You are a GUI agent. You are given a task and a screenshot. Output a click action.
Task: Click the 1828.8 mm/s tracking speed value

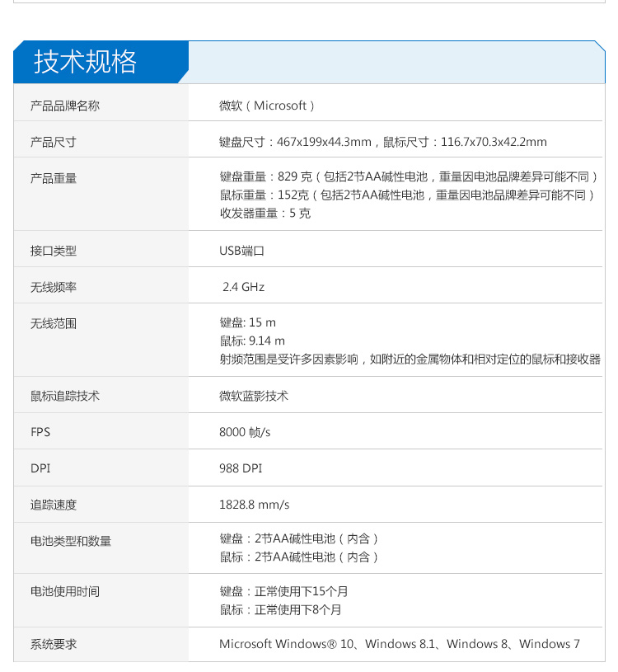tap(254, 505)
